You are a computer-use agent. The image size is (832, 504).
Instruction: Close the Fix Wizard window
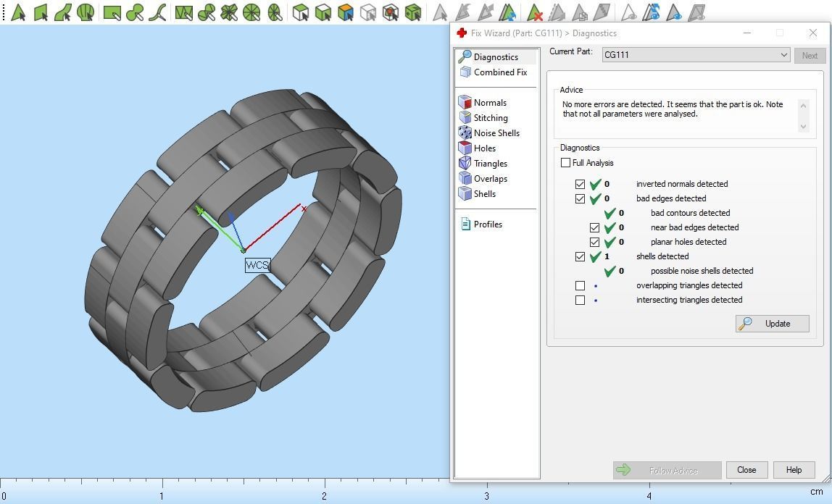[812, 33]
